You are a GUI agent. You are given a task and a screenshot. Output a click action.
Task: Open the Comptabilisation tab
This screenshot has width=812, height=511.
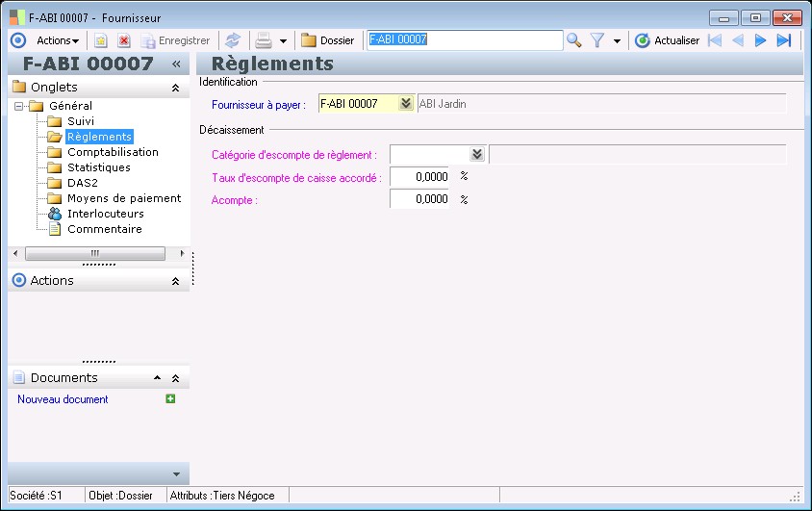coord(113,152)
